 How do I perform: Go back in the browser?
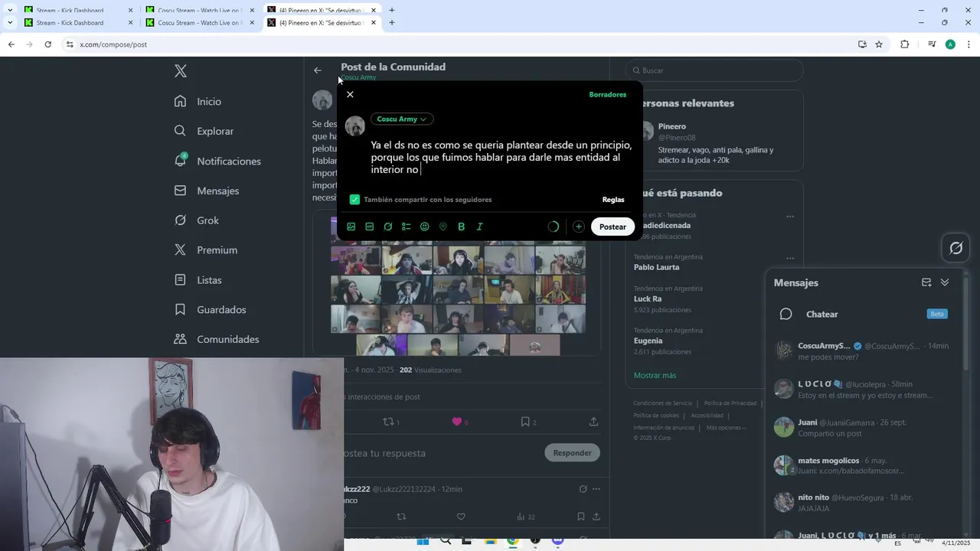(11, 44)
